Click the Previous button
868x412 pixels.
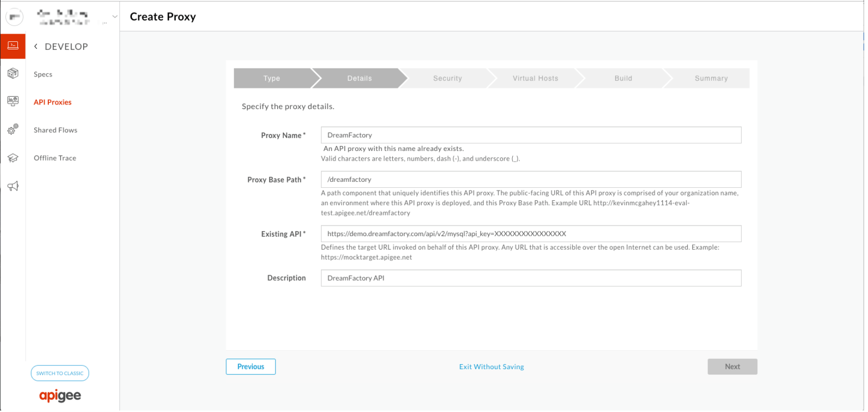click(251, 367)
